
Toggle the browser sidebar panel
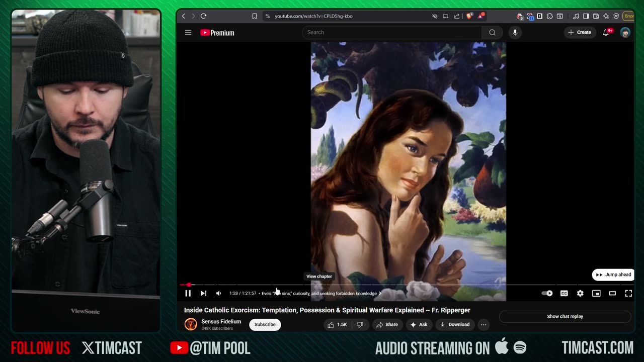pos(586,16)
